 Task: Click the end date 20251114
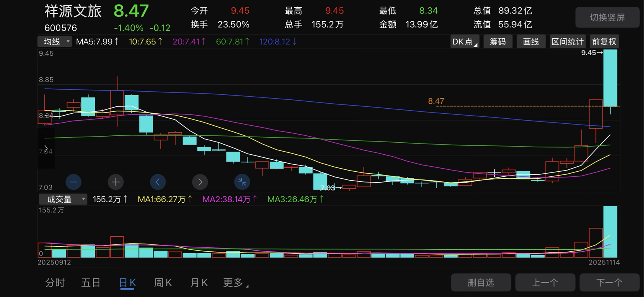(x=604, y=263)
